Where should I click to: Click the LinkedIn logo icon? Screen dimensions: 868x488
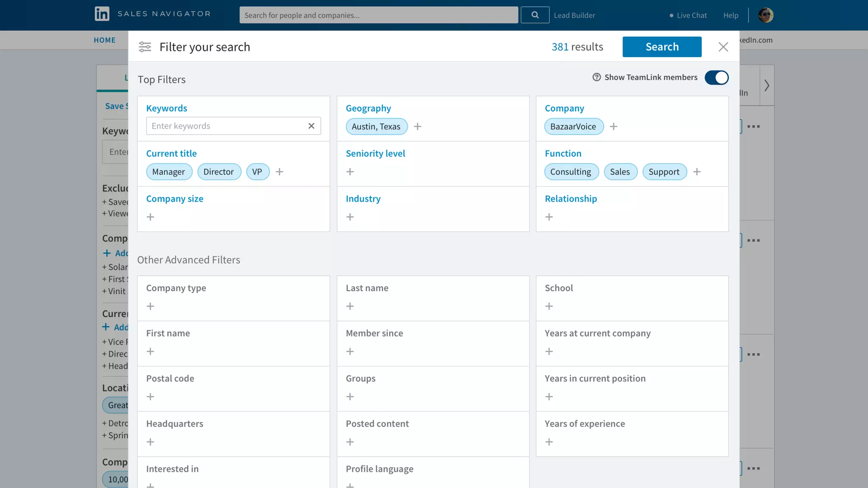(102, 14)
